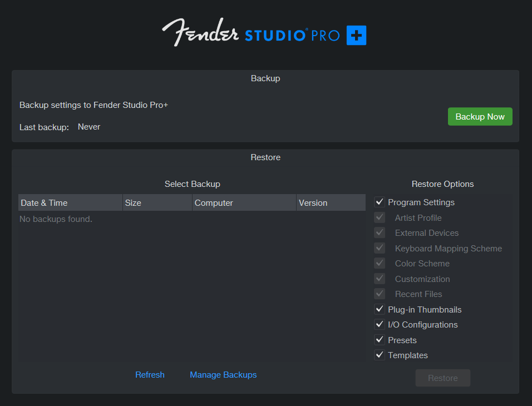Click the Fender script logo

[200, 32]
